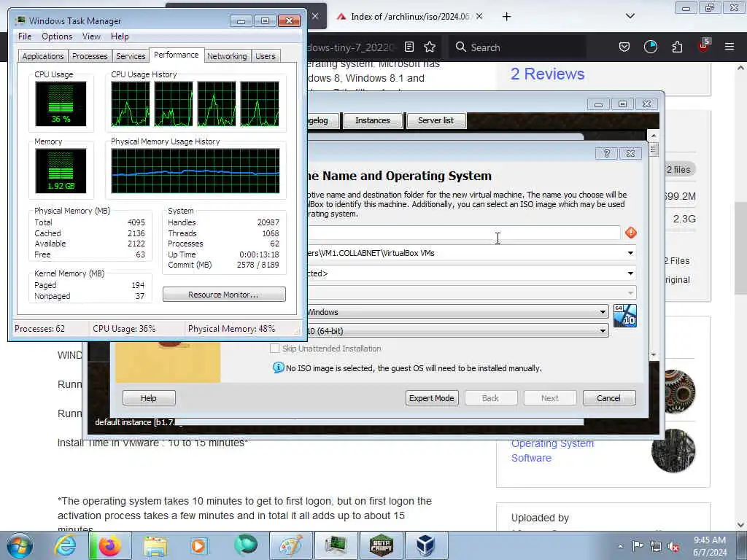This screenshot has height=560, width=747.
Task: Open Help menu in Task Manager
Action: 120,36
